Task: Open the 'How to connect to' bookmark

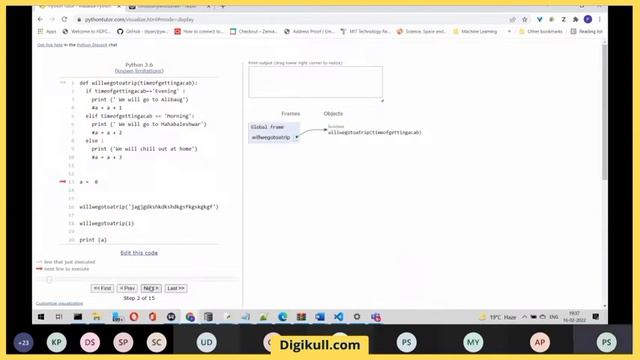Action: pos(199,31)
